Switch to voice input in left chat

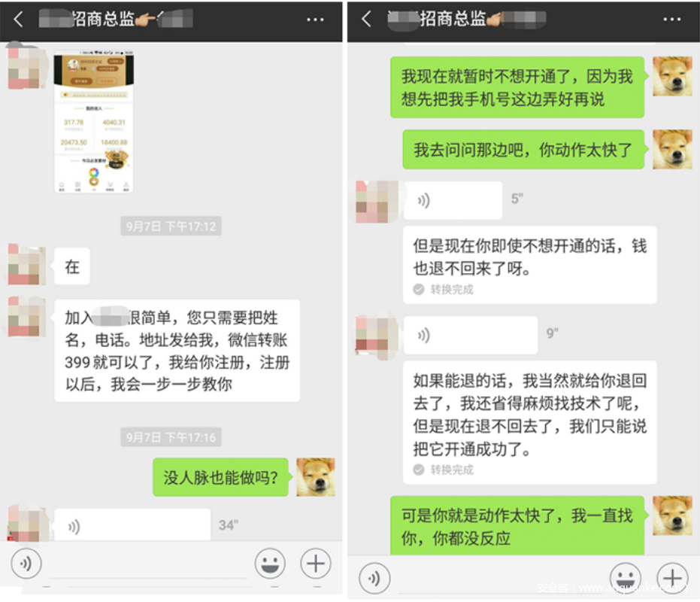click(26, 564)
